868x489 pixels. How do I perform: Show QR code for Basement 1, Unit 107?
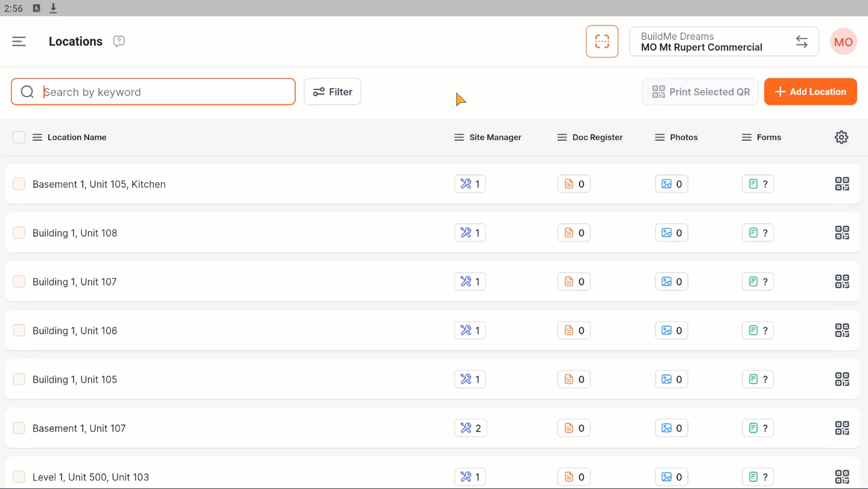[x=842, y=429]
